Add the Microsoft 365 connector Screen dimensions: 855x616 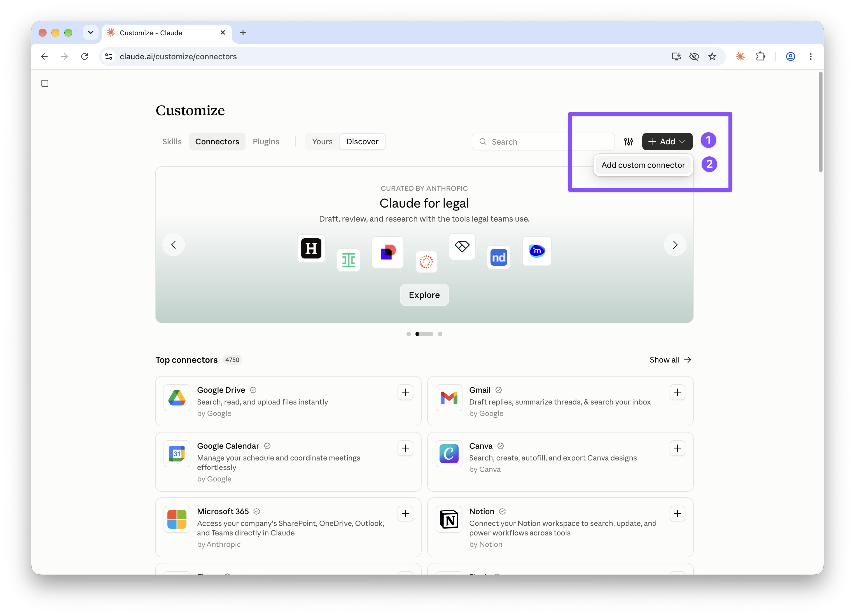[x=405, y=514]
